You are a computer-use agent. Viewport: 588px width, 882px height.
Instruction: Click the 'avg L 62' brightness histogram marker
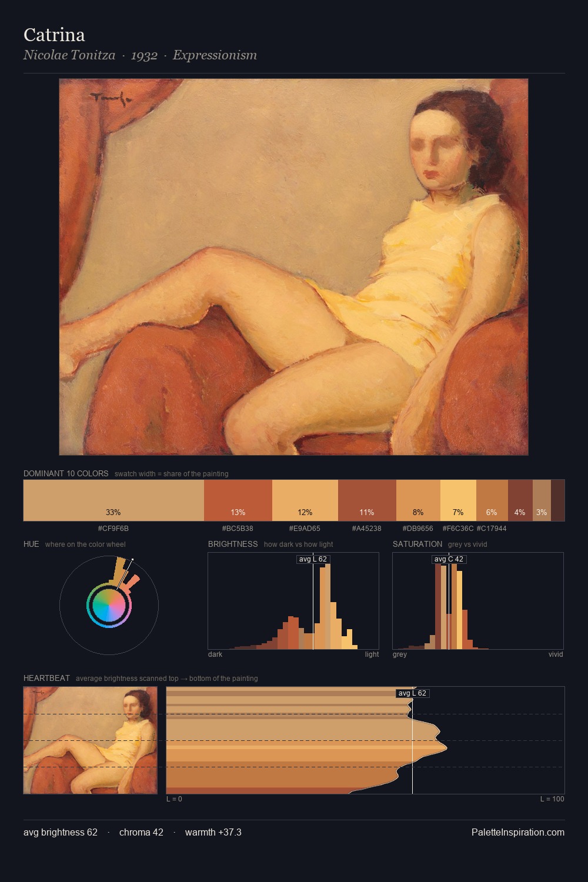pos(313,559)
